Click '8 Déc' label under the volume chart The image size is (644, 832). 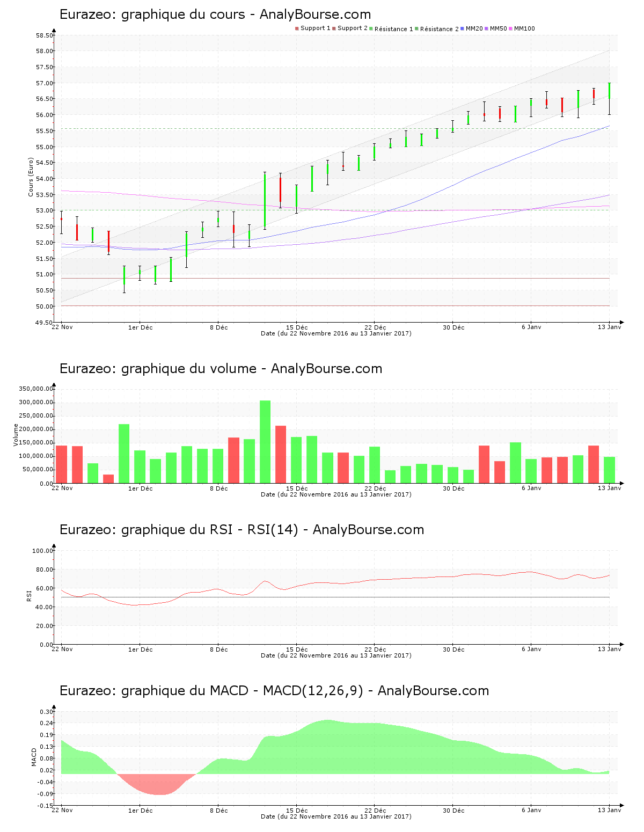point(218,488)
